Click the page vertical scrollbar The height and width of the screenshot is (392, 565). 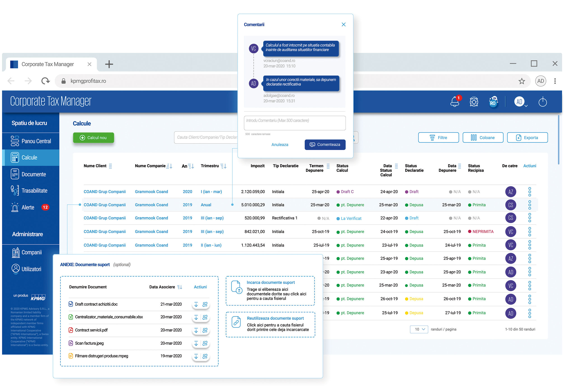558,140
